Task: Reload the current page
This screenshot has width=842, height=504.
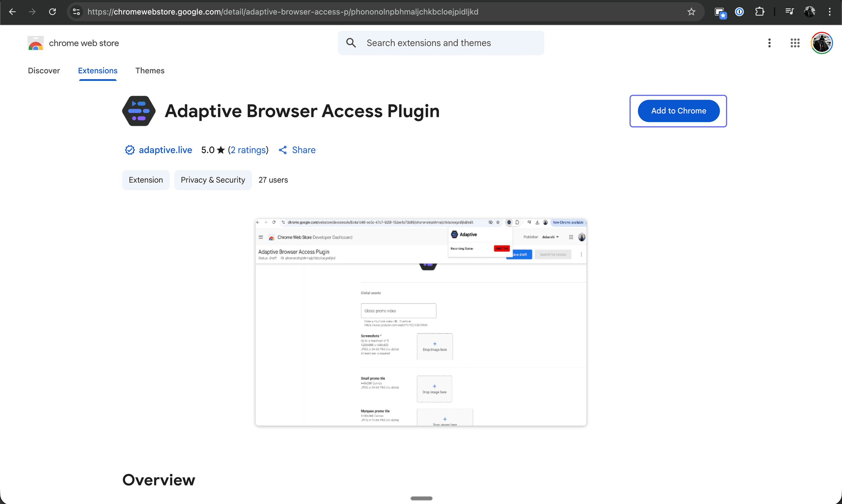Action: pos(52,12)
